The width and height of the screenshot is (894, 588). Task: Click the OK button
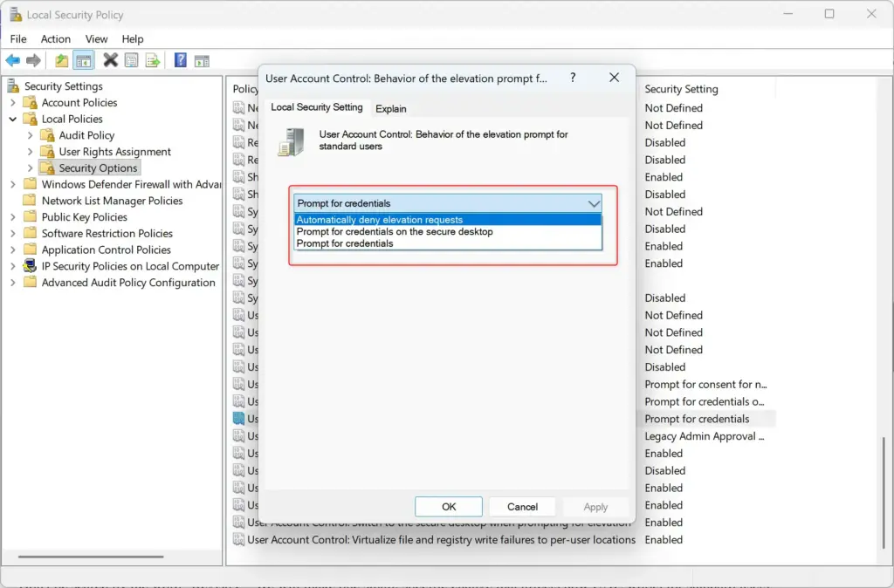449,507
